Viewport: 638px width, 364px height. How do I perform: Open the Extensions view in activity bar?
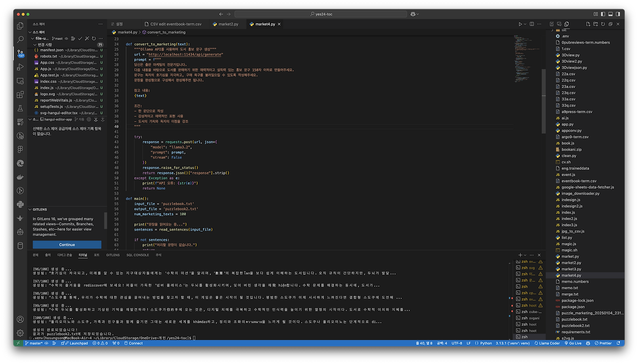click(x=20, y=95)
